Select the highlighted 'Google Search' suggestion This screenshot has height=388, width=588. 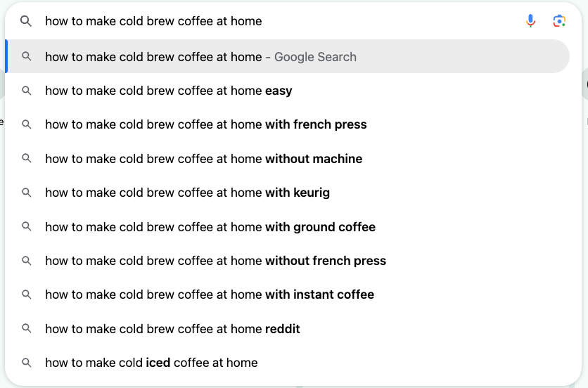coord(288,56)
